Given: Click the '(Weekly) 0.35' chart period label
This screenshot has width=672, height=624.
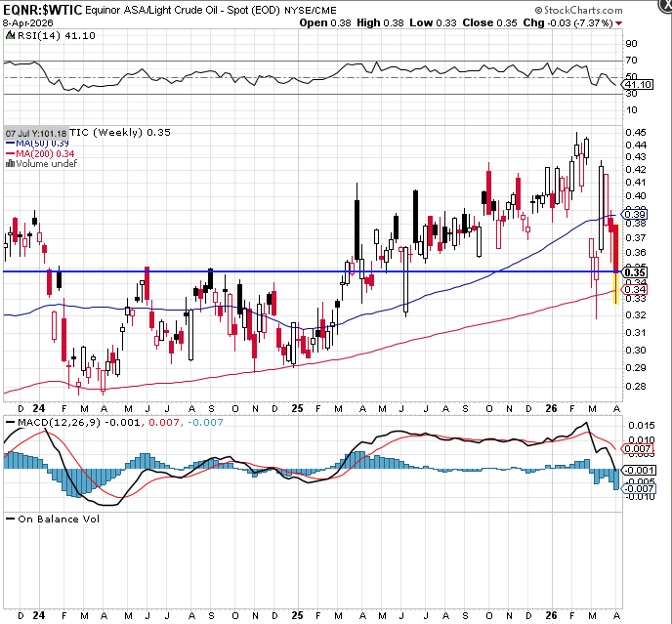Looking at the screenshot, I should [132, 133].
